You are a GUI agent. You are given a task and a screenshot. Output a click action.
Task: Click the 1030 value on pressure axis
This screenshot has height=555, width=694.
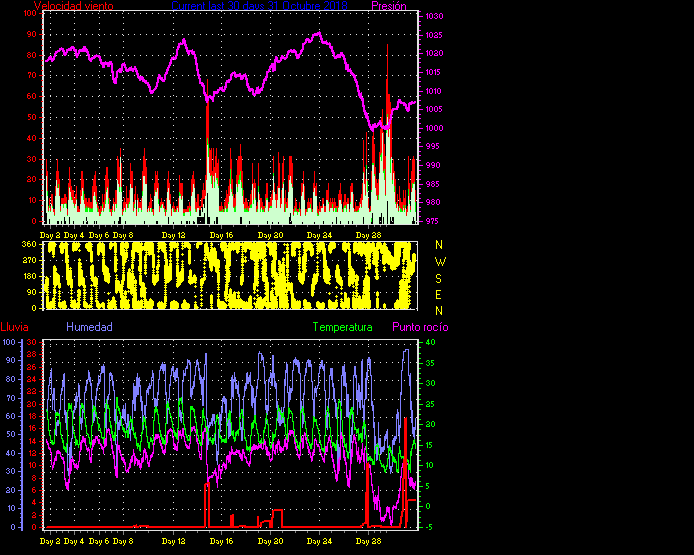(x=434, y=16)
